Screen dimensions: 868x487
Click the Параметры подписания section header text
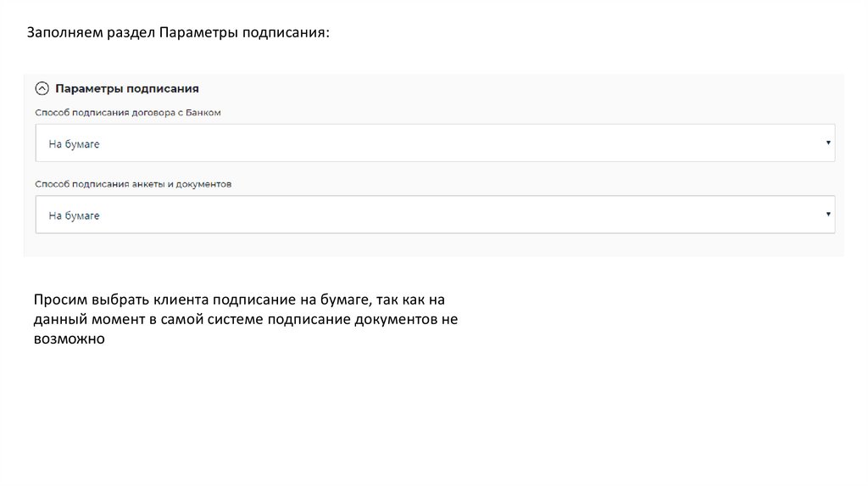(x=127, y=88)
